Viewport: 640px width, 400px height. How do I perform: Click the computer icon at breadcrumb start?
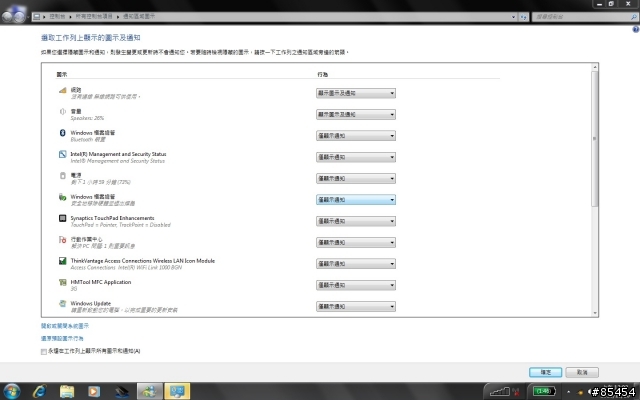point(37,16)
